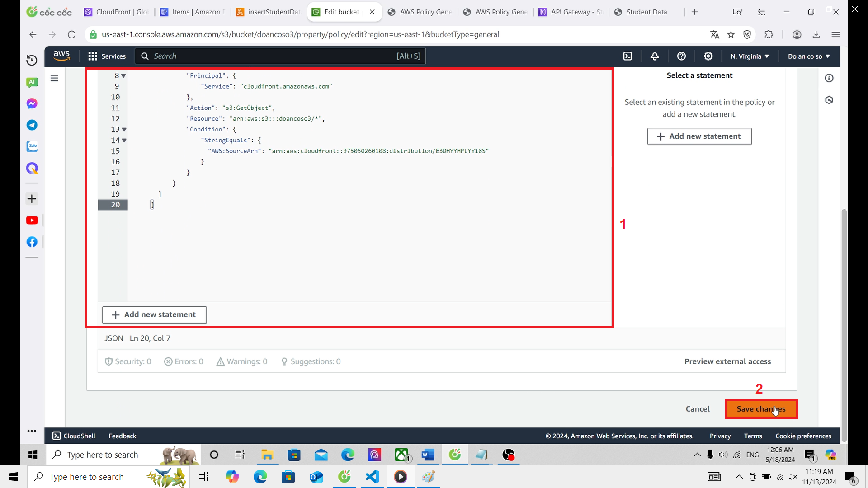Switch to the API Gateway tab

click(571, 12)
